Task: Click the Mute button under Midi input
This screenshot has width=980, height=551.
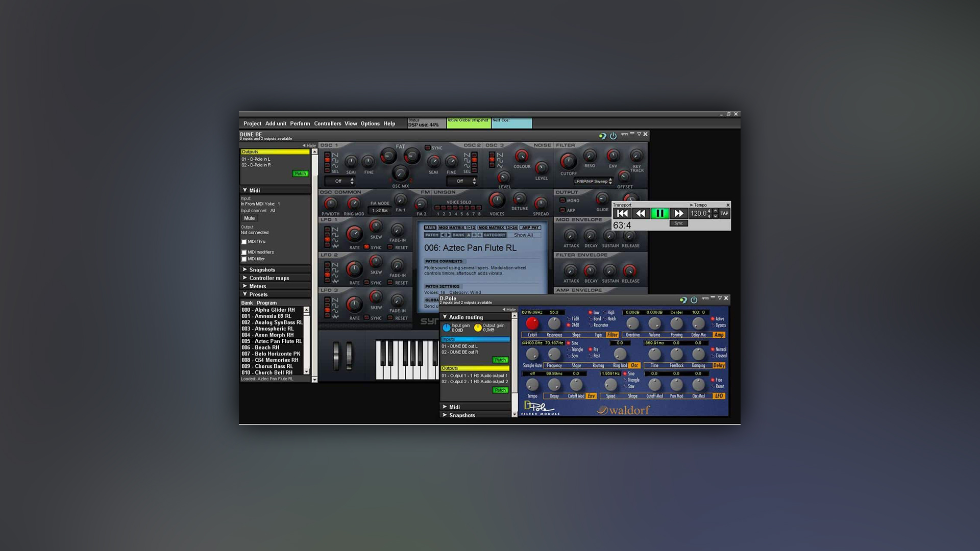Action: pos(249,218)
